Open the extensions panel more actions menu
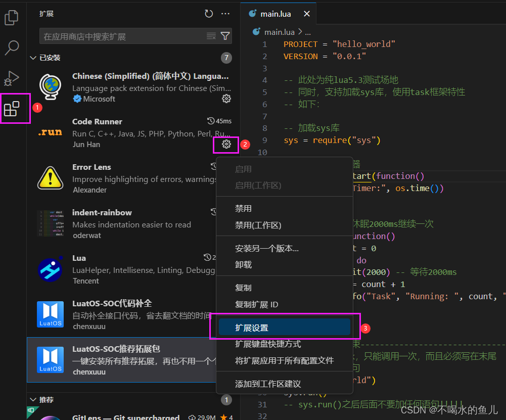Screen dimensions: 506x420 [x=225, y=14]
